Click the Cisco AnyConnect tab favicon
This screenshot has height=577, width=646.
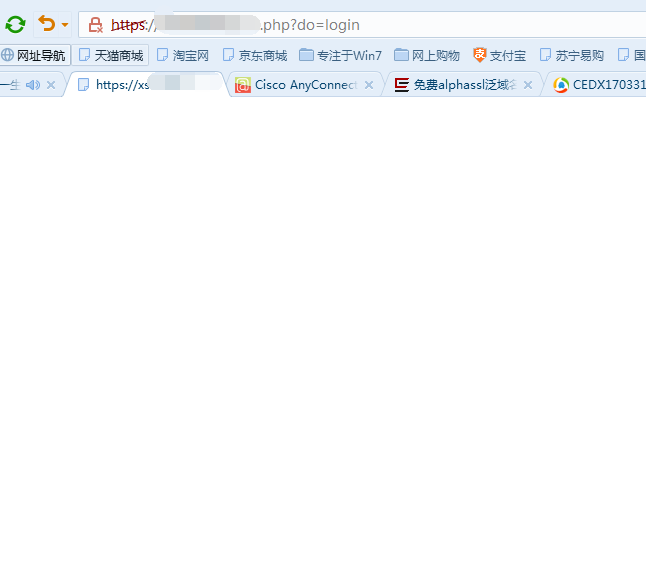pos(243,85)
